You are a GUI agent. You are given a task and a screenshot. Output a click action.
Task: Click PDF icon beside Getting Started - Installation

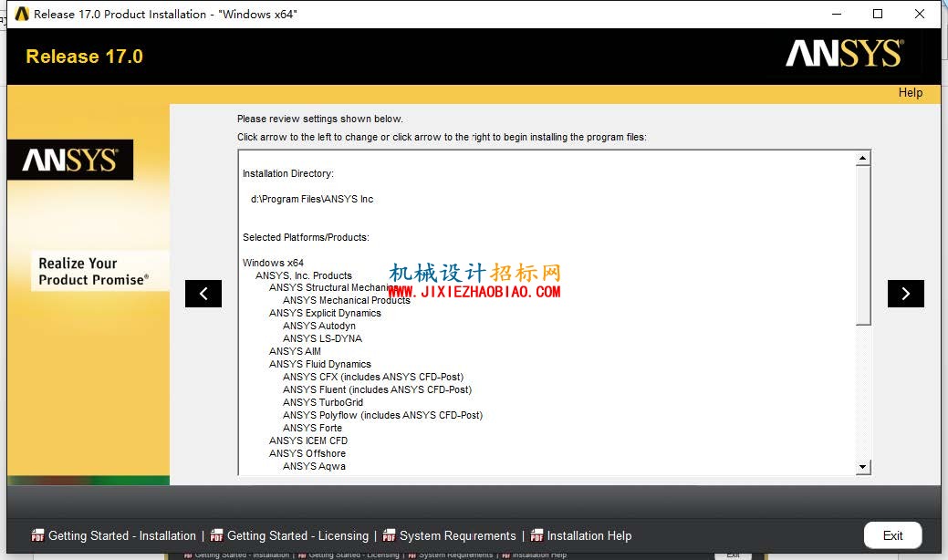(37, 536)
